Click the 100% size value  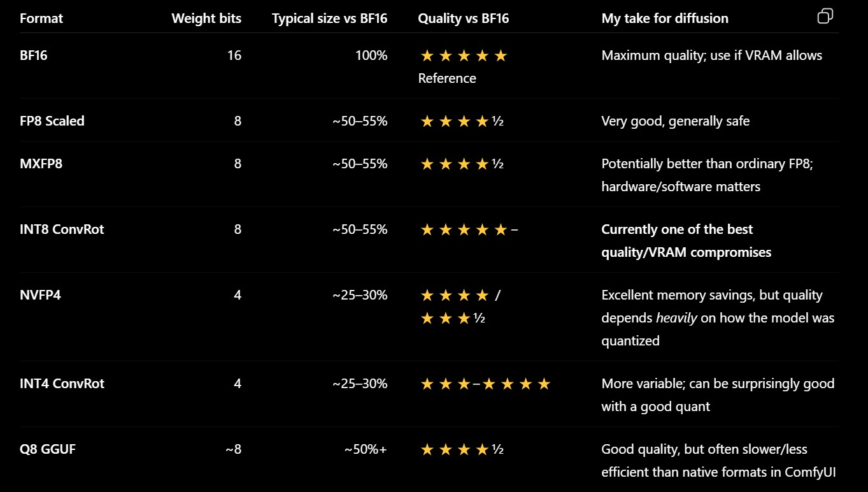371,55
